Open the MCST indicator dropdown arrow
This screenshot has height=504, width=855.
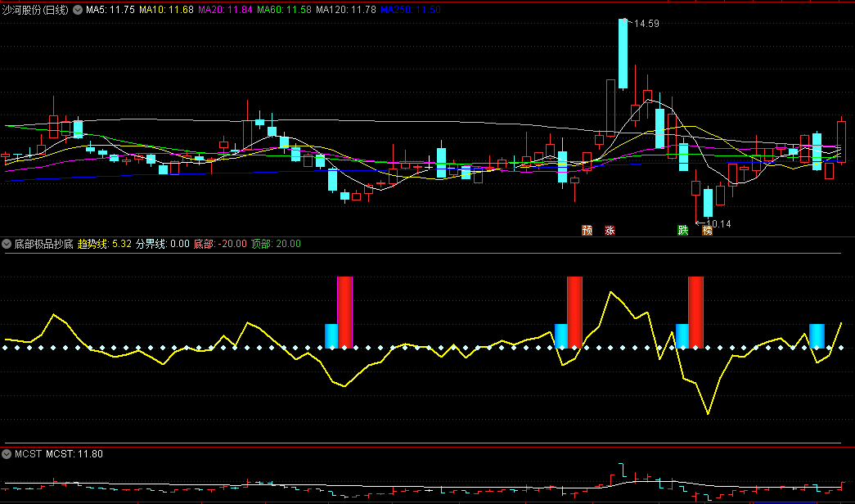click(7, 454)
